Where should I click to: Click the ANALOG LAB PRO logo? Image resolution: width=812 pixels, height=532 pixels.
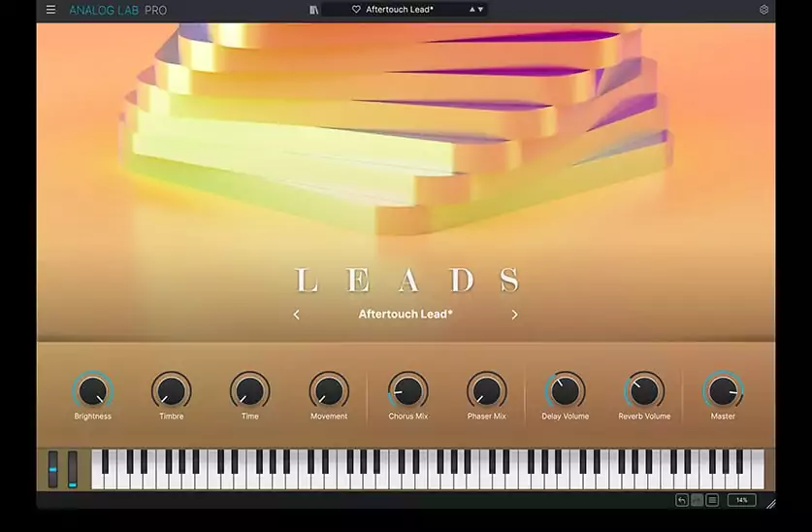[117, 10]
